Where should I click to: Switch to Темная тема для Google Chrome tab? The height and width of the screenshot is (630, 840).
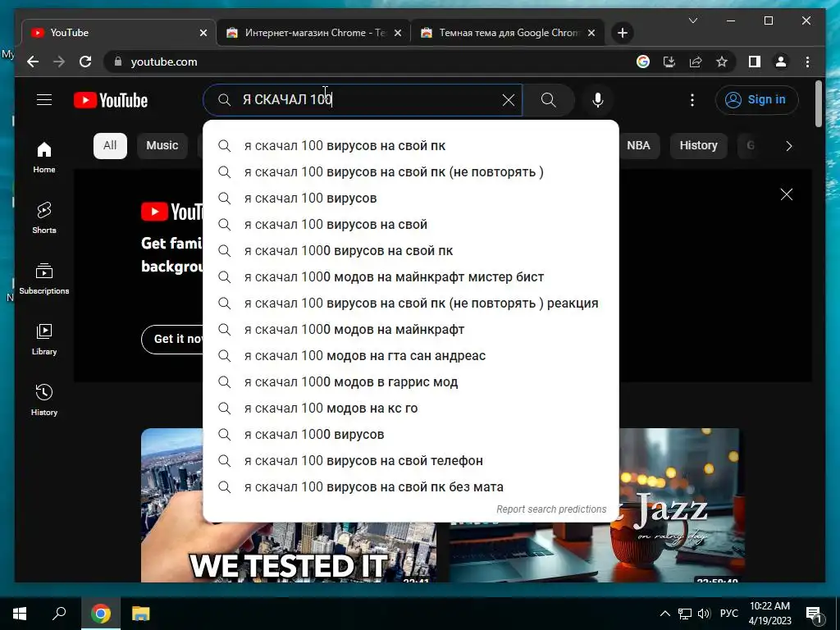508,33
